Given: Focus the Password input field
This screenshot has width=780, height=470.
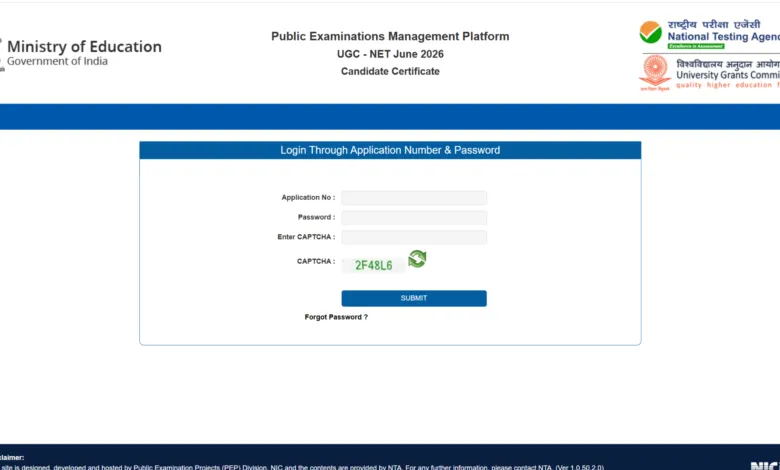Looking at the screenshot, I should pos(414,217).
